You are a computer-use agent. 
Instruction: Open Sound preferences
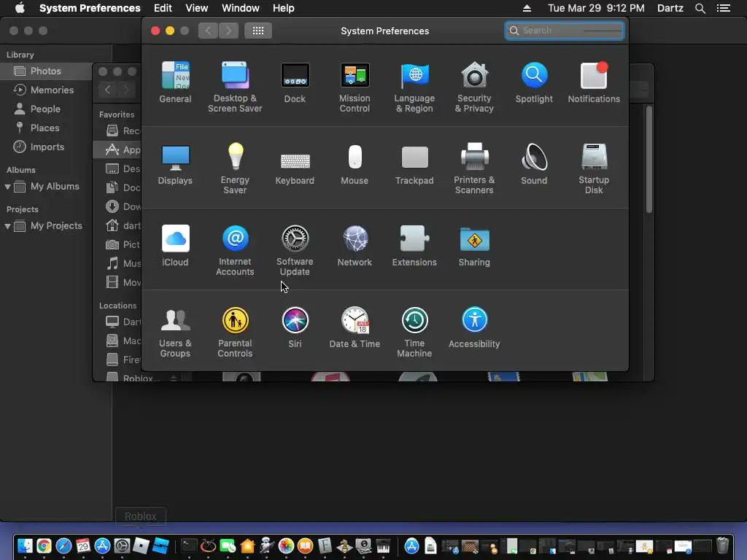click(534, 164)
